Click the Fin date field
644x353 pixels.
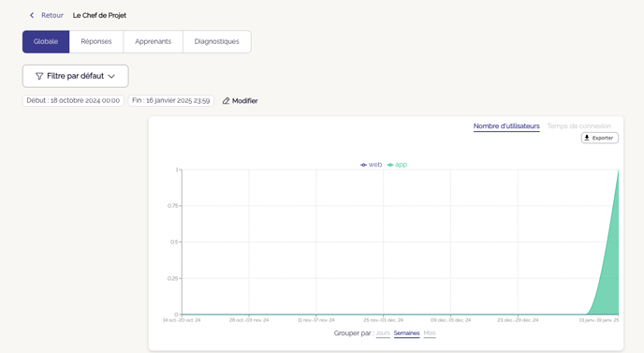[171, 100]
